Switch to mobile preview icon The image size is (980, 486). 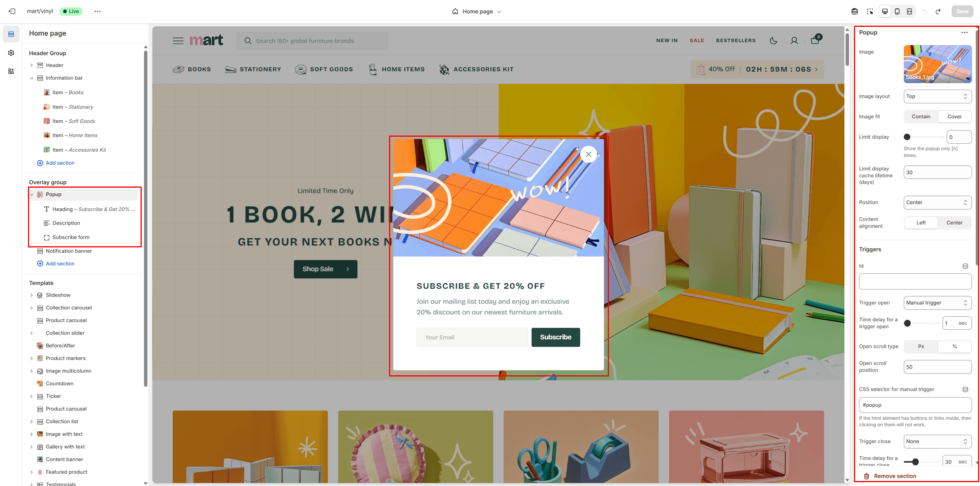[897, 11]
